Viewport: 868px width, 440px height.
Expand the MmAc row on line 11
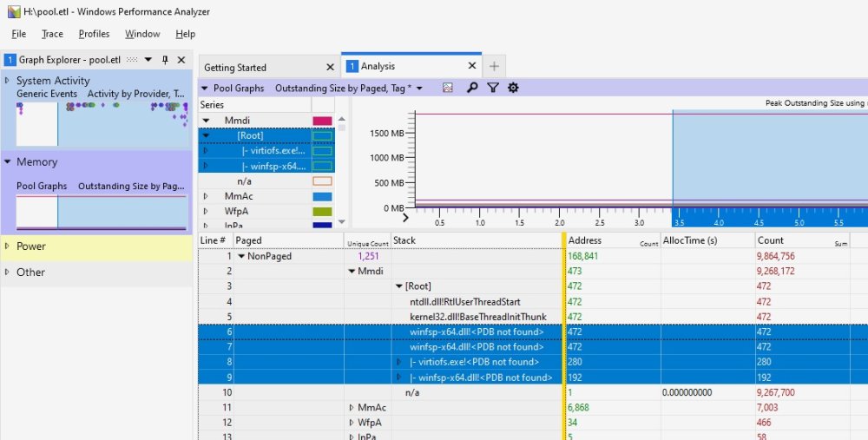point(352,407)
